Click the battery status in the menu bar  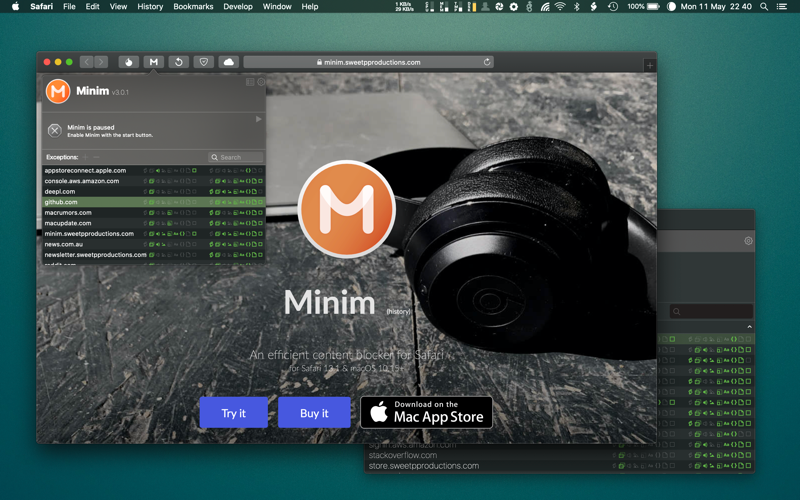[644, 6]
